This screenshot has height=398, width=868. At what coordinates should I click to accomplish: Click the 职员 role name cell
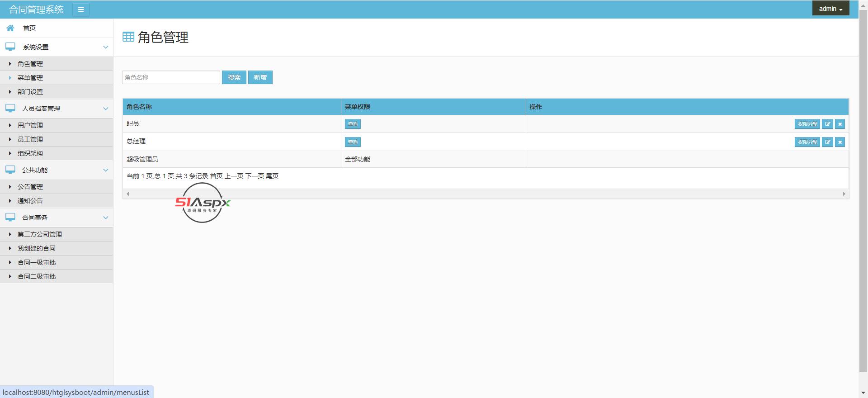232,124
